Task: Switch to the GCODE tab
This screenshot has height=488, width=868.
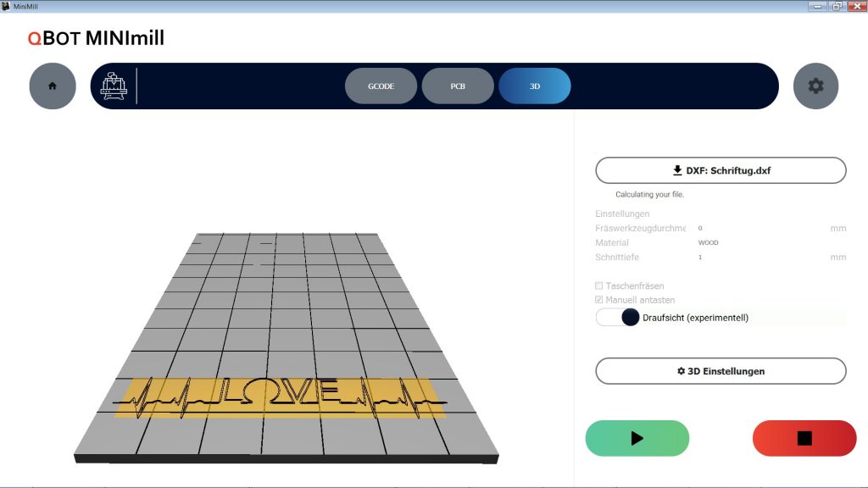Action: coord(381,86)
